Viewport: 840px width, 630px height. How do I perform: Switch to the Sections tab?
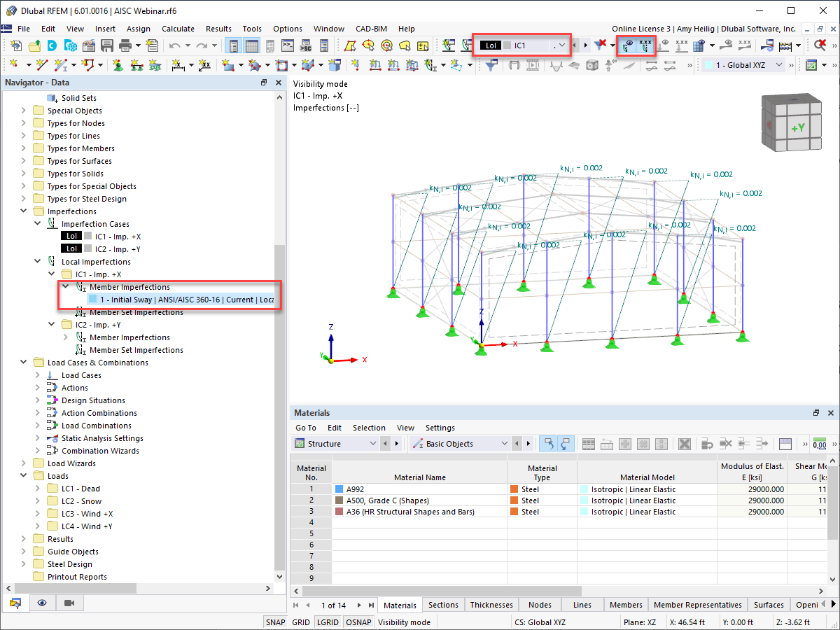443,604
